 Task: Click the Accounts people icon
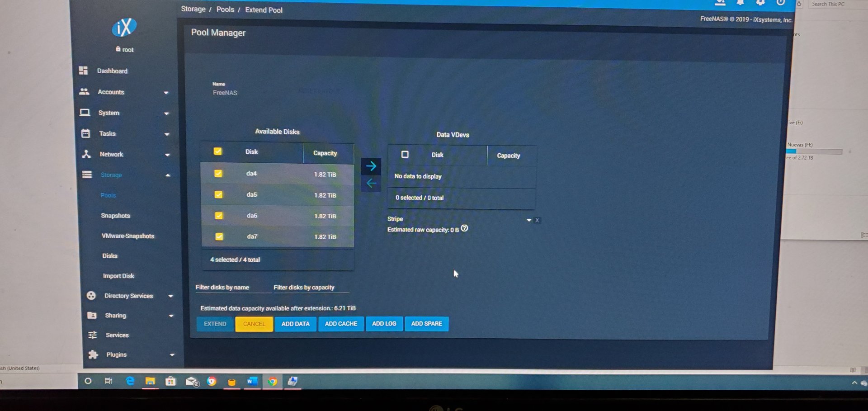click(84, 91)
